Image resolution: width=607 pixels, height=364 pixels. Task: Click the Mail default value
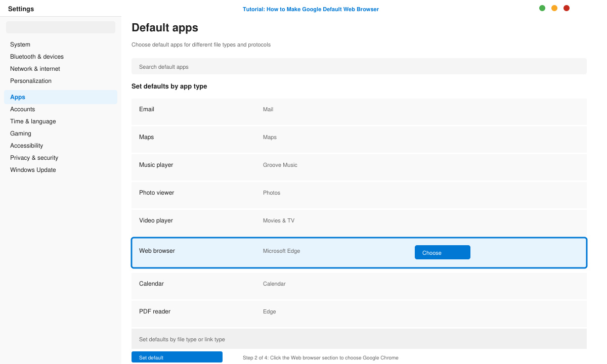(268, 109)
